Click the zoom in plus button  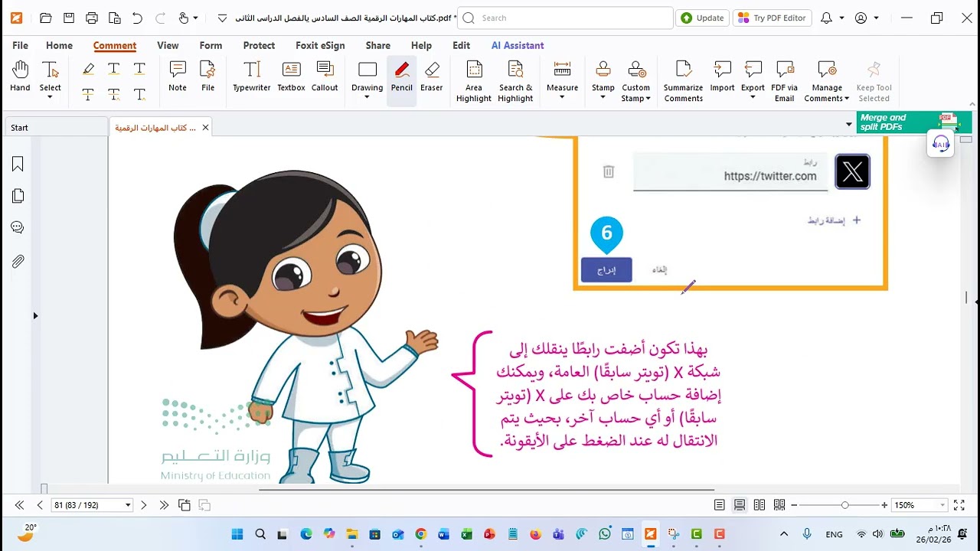coord(884,505)
